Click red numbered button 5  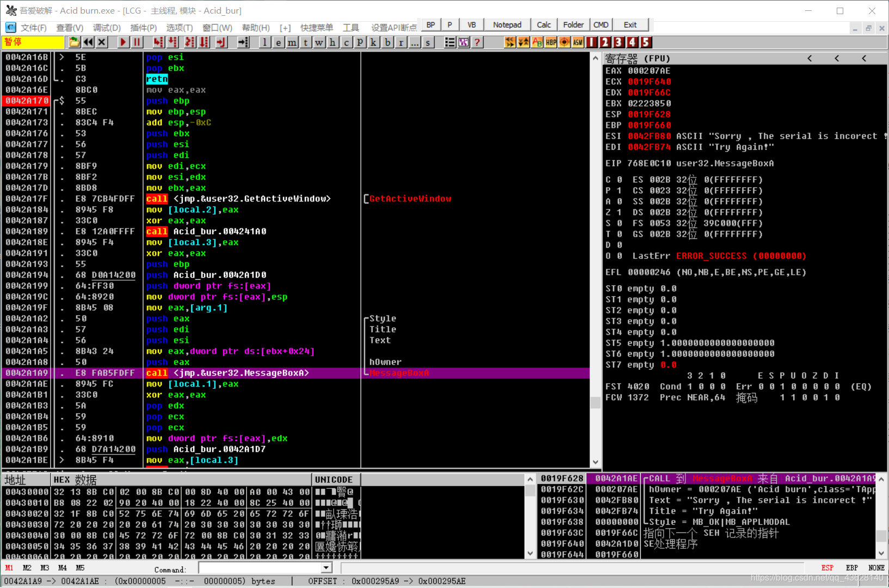646,42
